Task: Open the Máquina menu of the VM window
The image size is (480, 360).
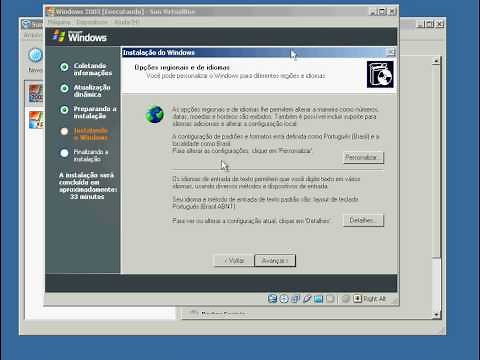Action: point(59,22)
